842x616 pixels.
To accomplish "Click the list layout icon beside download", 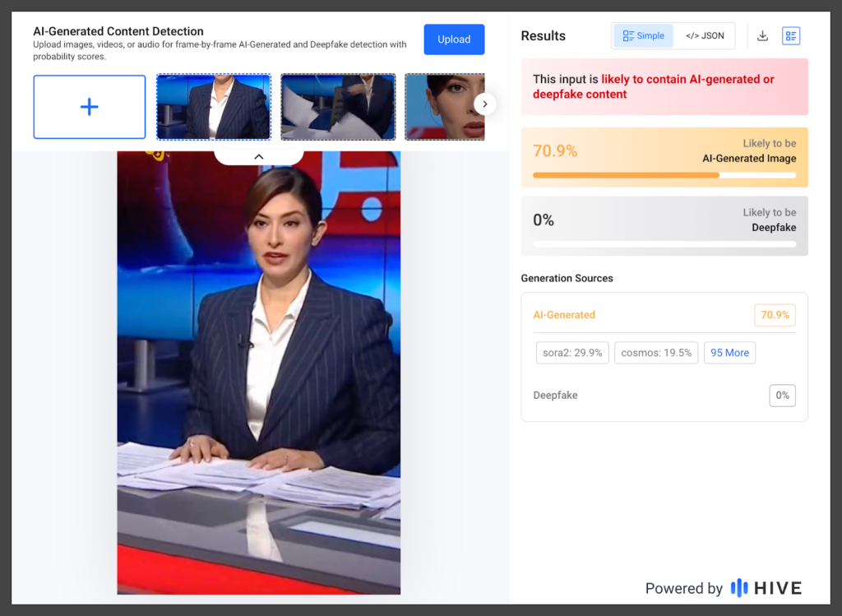I will (791, 36).
